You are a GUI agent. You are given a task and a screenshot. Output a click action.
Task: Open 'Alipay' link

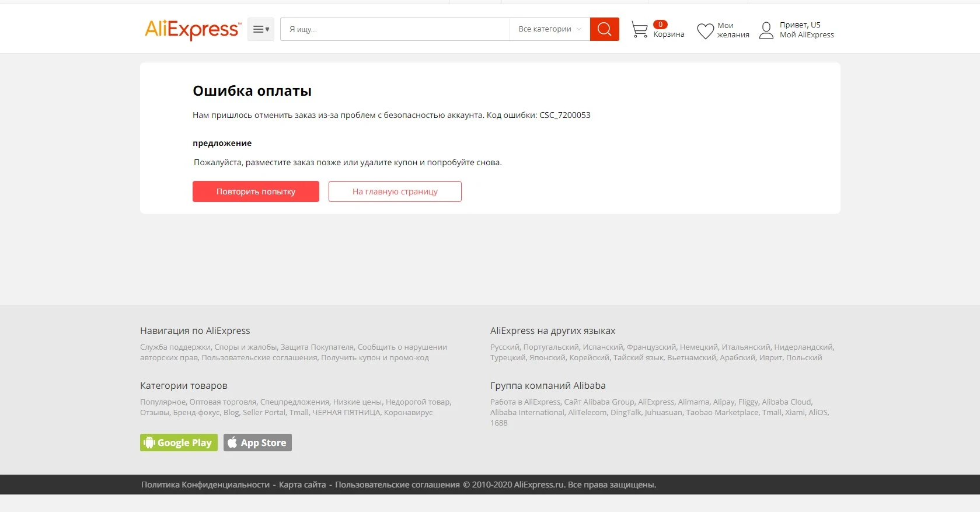[x=724, y=402]
